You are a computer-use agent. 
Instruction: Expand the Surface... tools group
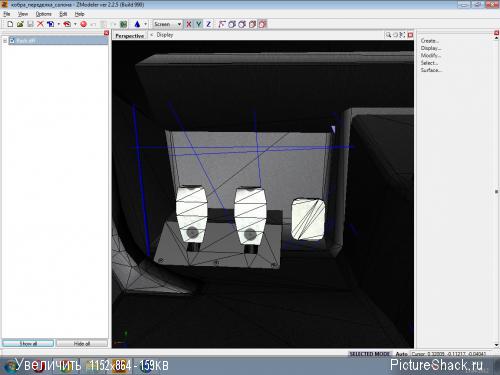point(431,70)
